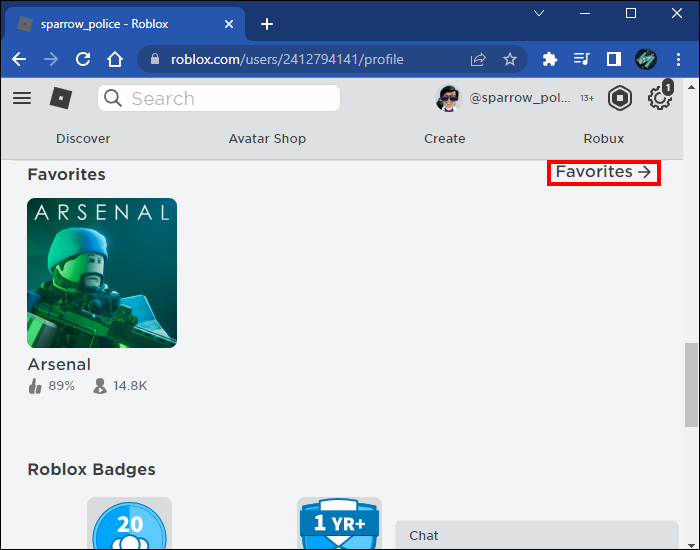Open the Discover menu item

[83, 139]
